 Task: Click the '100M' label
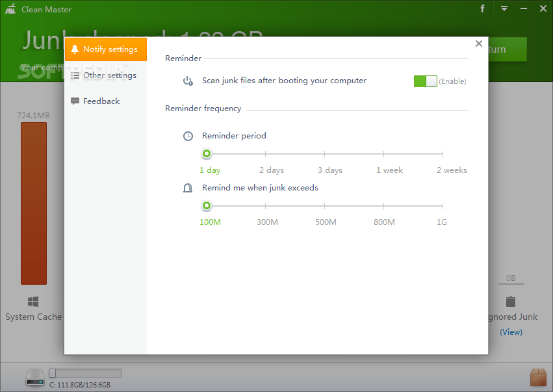click(x=210, y=222)
